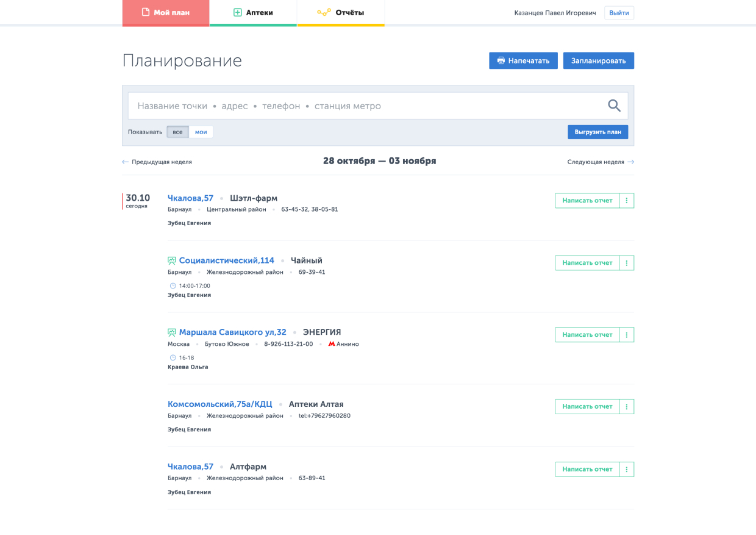This screenshot has width=756, height=535.
Task: Toggle filter to show «все»
Action: 177,132
